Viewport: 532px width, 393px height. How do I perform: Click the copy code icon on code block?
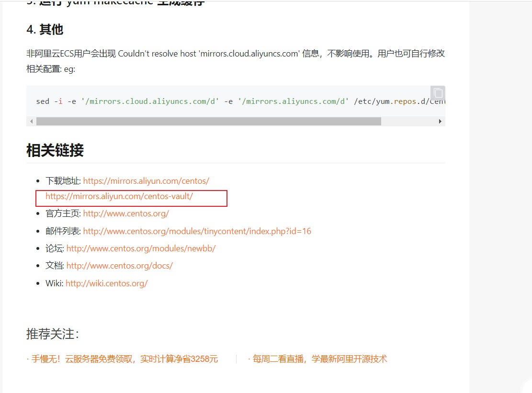click(437, 93)
